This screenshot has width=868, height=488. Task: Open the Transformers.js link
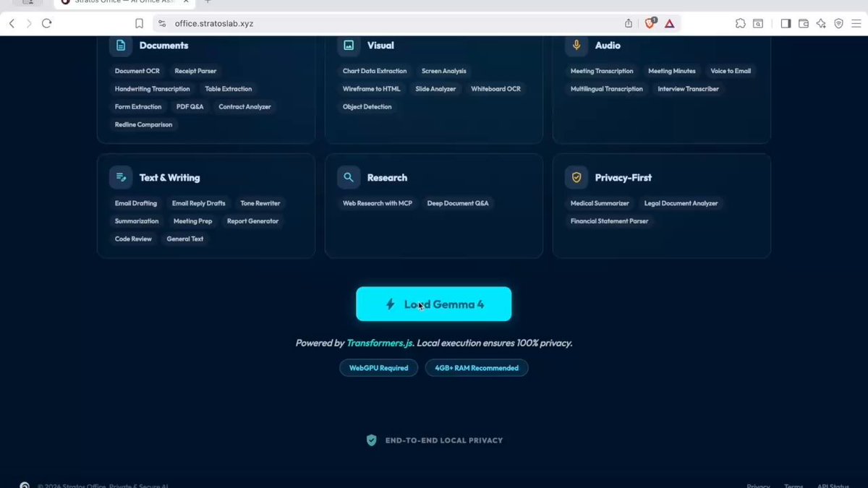coord(380,343)
